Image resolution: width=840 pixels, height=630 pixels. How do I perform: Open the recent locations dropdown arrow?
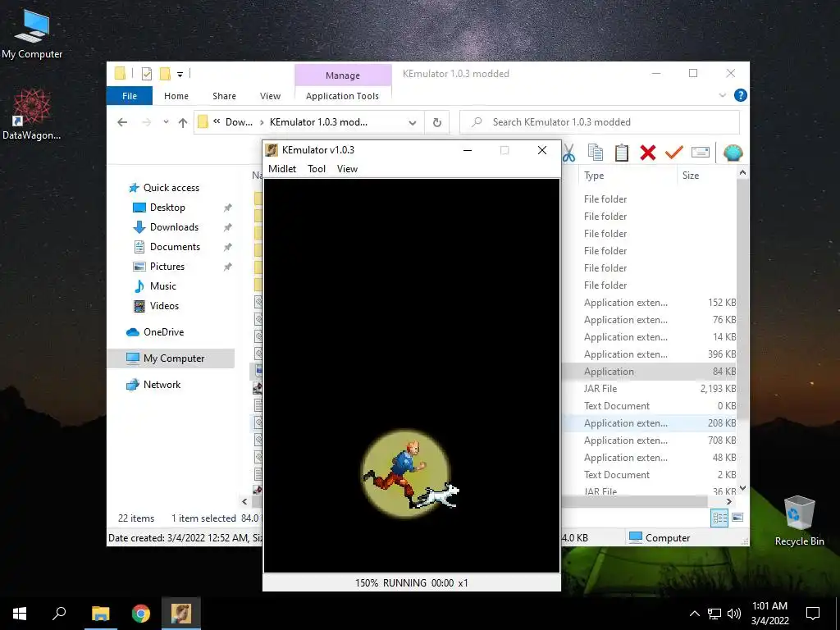coord(166,122)
